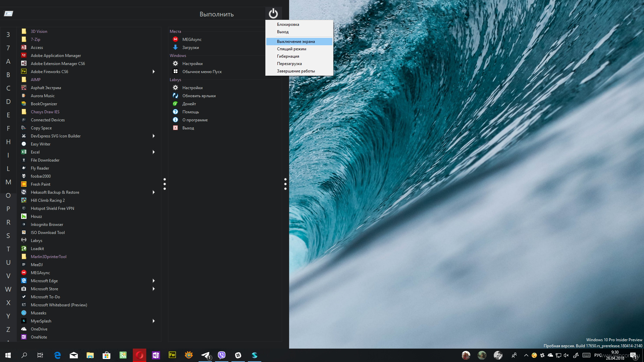The image size is (644, 362).
Task: Expand Adobe Fireworks CS6 submenu arrow
Action: pos(154,72)
